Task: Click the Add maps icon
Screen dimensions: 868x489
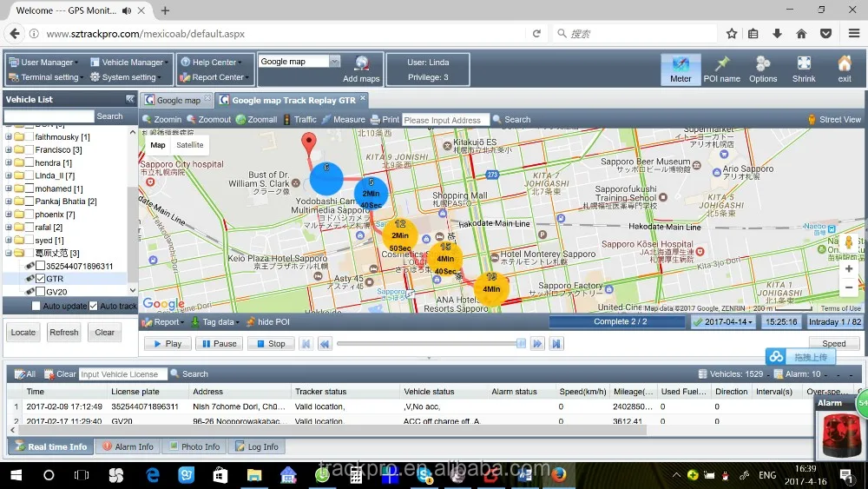Action: [361, 63]
